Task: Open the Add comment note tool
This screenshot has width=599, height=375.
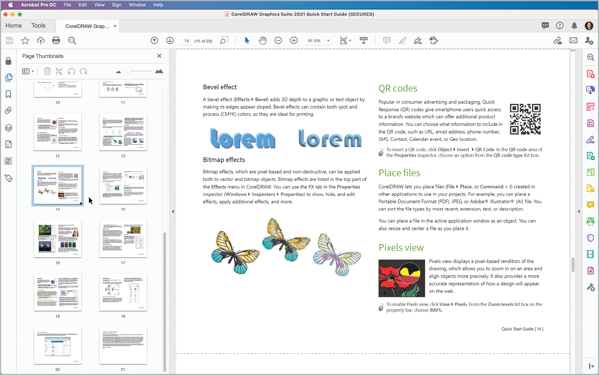Action: pos(387,40)
